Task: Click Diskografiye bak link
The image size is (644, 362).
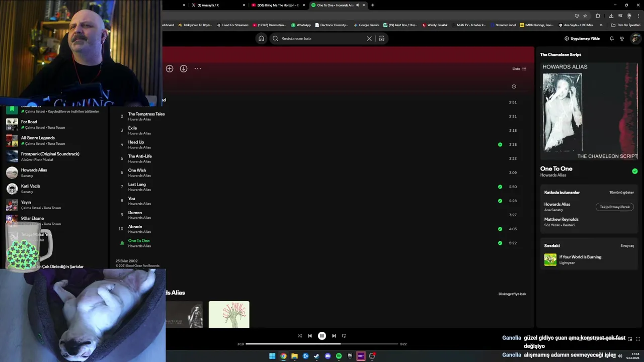Action: pos(512,294)
